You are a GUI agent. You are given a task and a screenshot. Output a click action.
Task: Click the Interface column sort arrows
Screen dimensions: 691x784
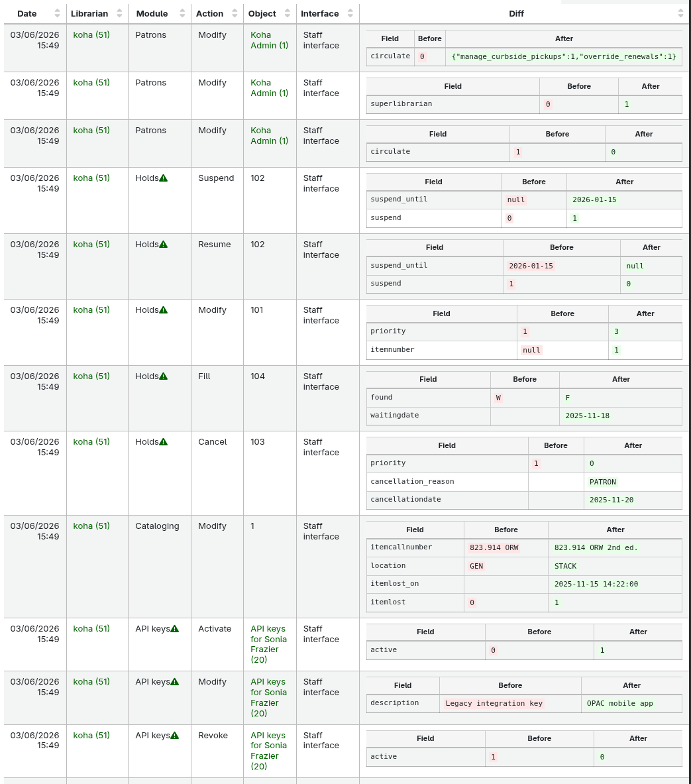[350, 13]
